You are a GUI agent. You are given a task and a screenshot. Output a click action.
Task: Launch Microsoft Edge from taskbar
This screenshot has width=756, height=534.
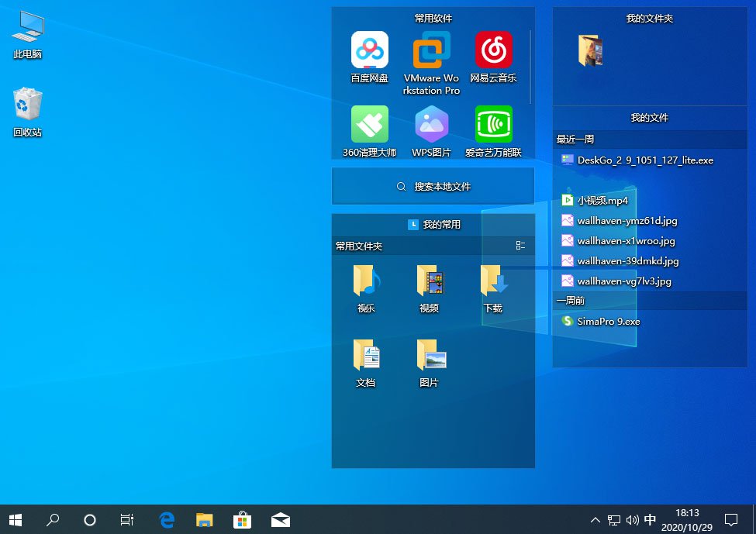pos(167,519)
